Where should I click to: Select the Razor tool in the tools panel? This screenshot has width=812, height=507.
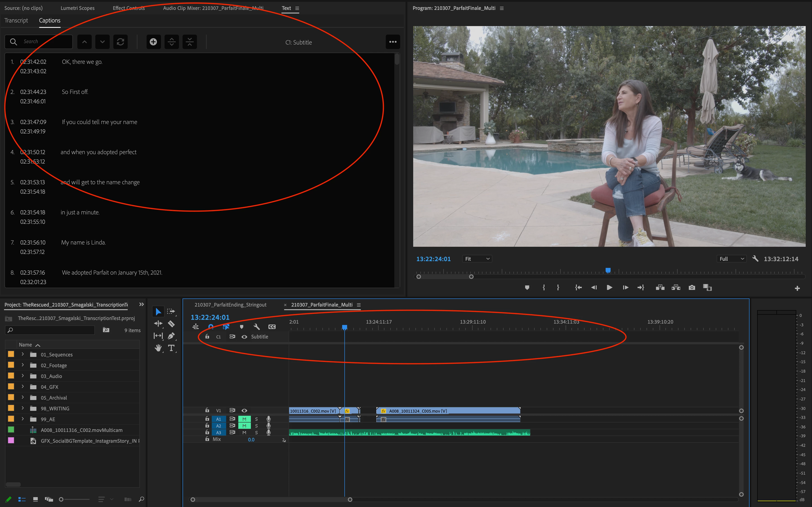coord(171,324)
